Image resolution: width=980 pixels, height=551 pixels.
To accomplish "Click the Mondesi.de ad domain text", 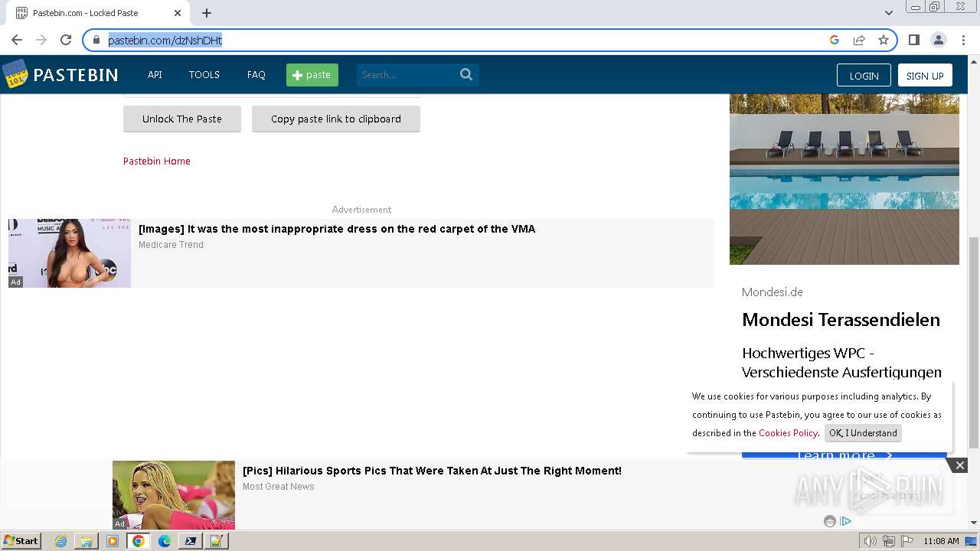I will (772, 292).
